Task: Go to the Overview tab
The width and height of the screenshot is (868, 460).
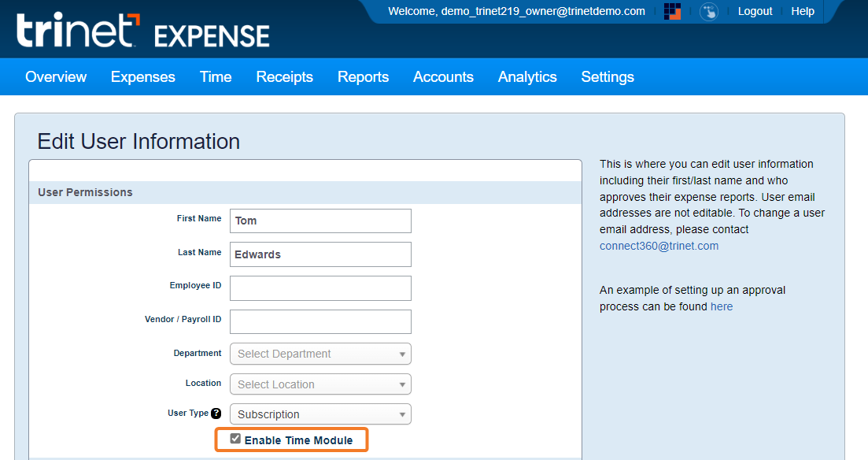Action: [x=56, y=77]
